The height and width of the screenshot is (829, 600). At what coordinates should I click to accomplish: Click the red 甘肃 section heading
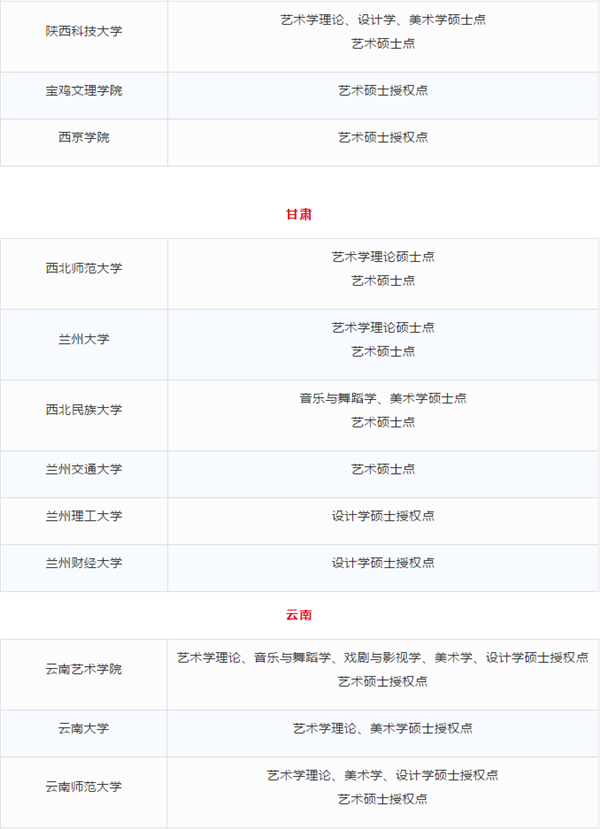(299, 214)
